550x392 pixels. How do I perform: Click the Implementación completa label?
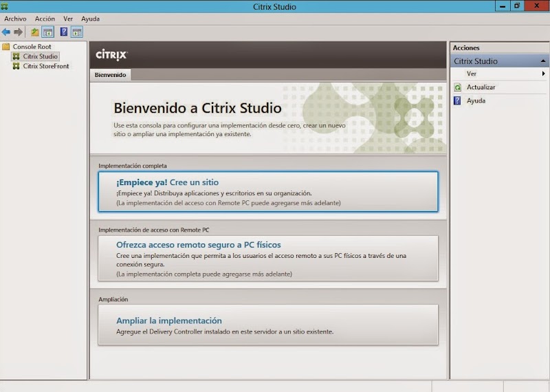133,166
